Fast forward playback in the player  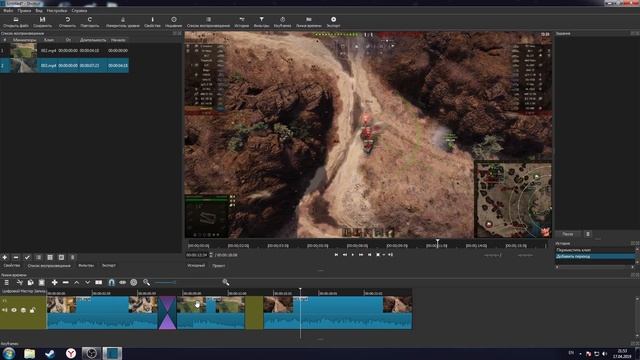pos(361,255)
